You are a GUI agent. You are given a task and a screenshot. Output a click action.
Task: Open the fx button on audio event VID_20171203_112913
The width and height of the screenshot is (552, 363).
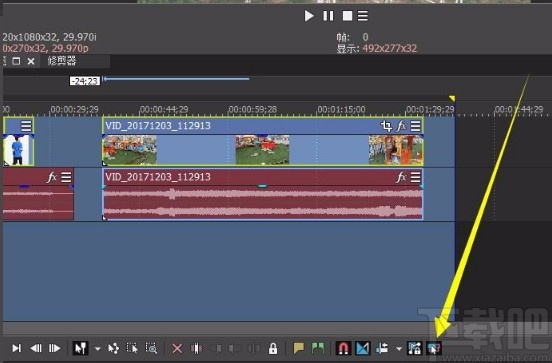pyautogui.click(x=401, y=177)
